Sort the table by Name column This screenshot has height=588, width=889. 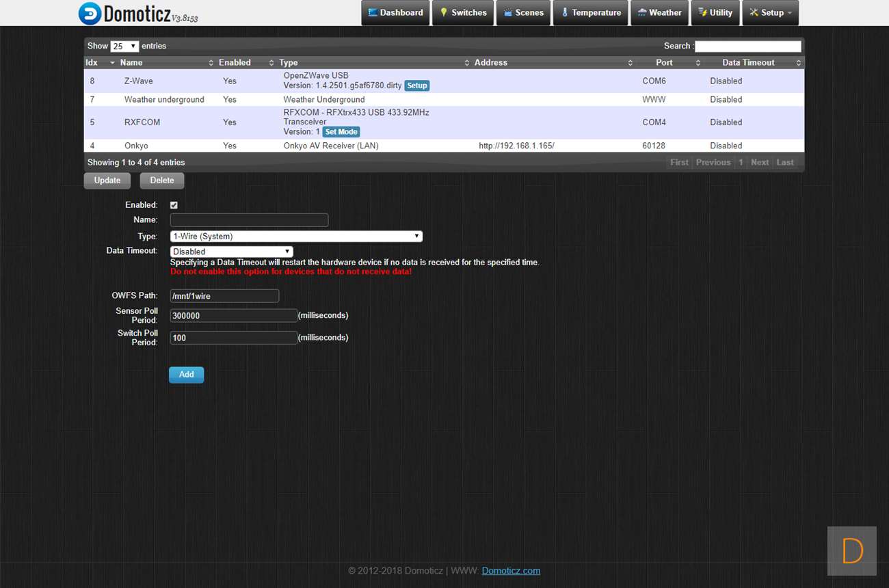131,63
